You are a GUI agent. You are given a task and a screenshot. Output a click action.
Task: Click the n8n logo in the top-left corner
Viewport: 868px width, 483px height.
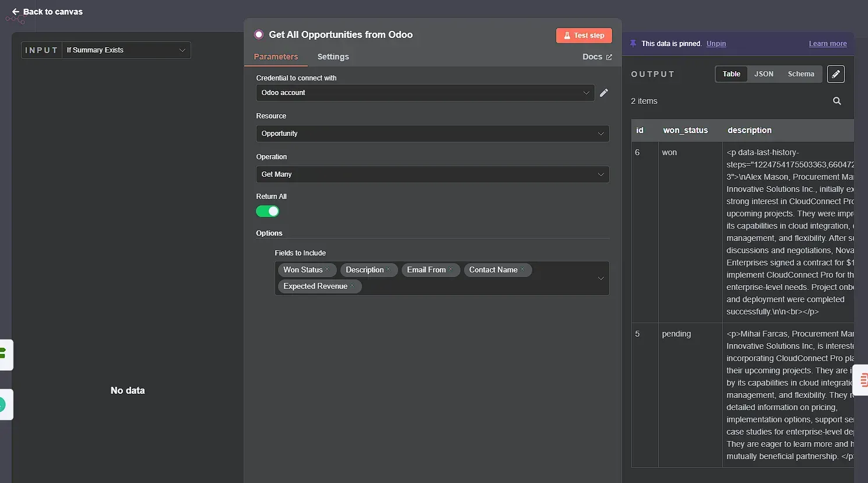[15, 20]
